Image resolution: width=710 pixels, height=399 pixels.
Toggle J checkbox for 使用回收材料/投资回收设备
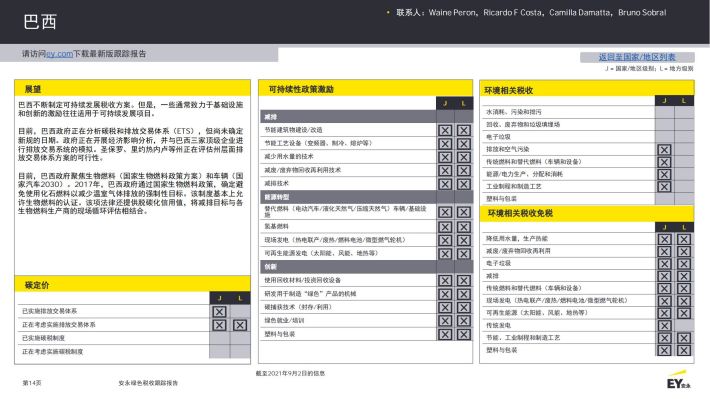tap(445, 281)
